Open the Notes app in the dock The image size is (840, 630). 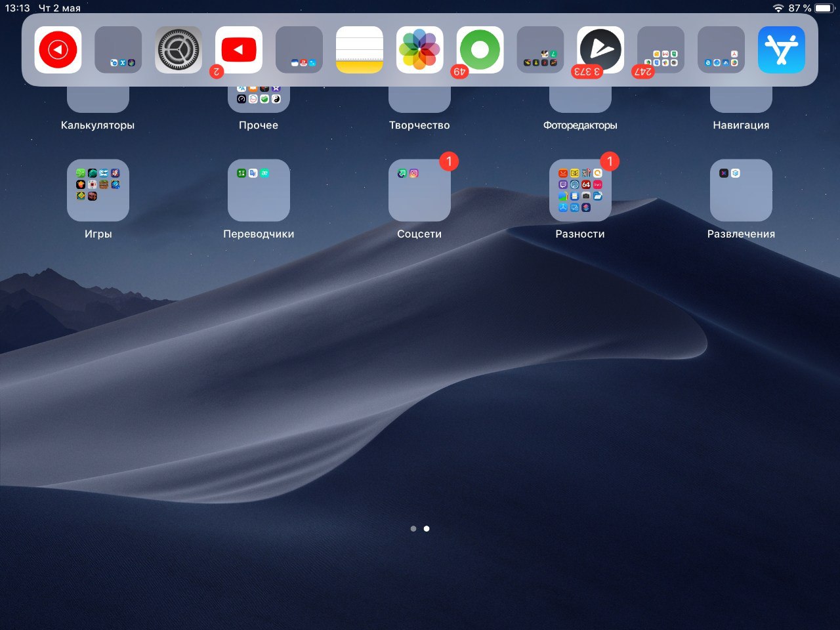pyautogui.click(x=360, y=50)
